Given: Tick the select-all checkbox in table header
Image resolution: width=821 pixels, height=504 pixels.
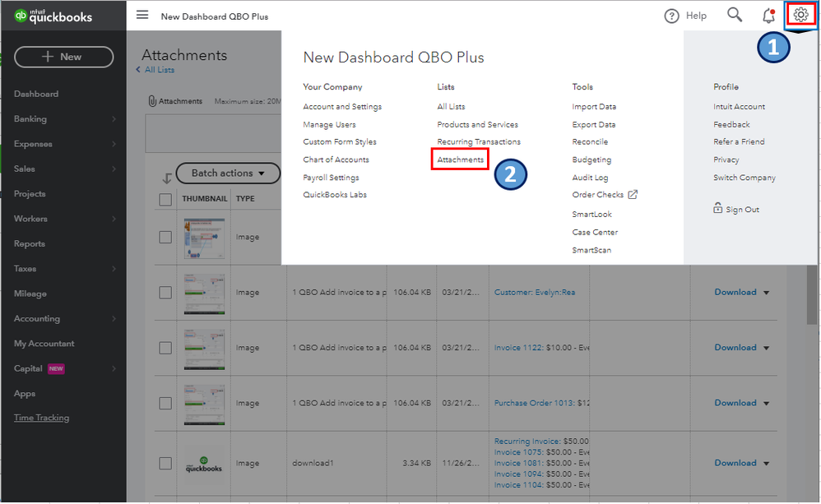Looking at the screenshot, I should pyautogui.click(x=165, y=200).
